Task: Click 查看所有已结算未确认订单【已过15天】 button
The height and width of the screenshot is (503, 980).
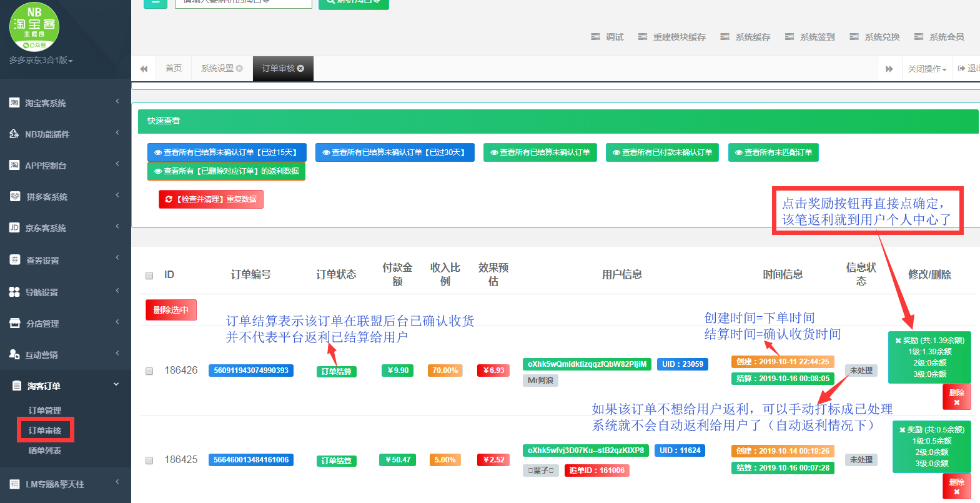Action: click(x=227, y=152)
